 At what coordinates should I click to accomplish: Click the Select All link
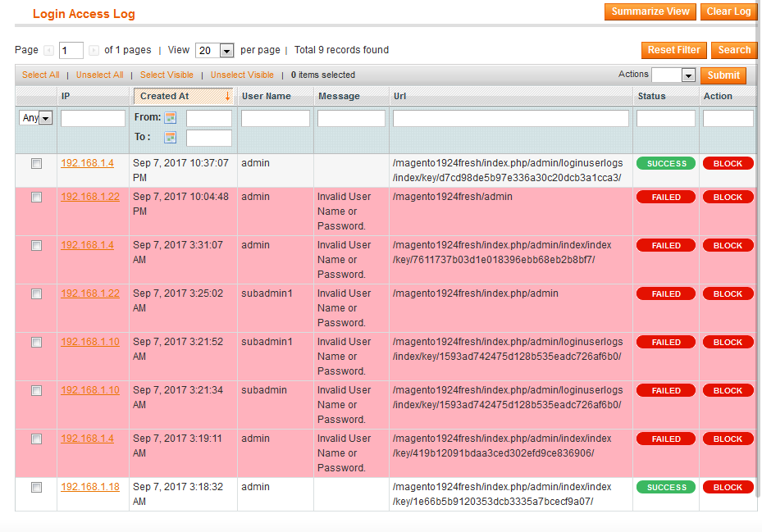click(40, 75)
